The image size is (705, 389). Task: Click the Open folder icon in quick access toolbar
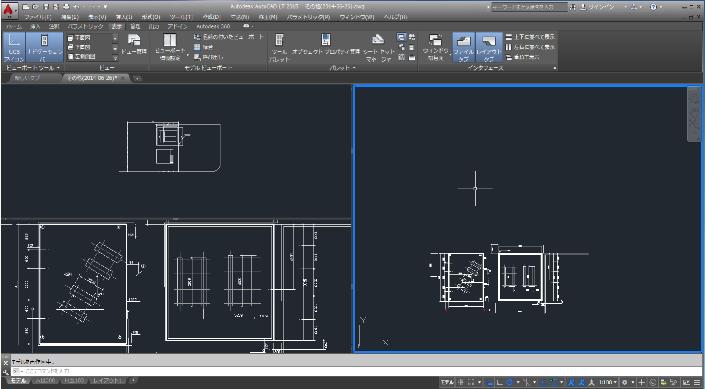[x=35, y=7]
